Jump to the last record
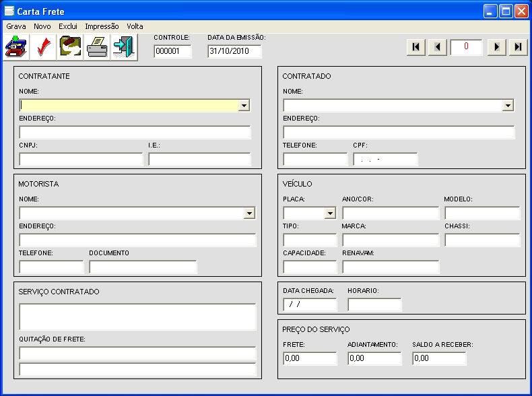Screen dimensions: 532x396 point(517,46)
